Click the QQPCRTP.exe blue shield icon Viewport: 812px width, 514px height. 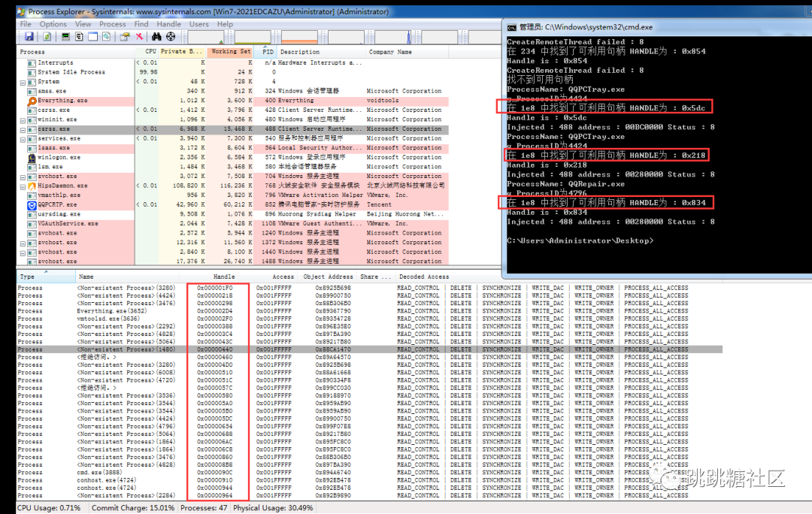(32, 205)
